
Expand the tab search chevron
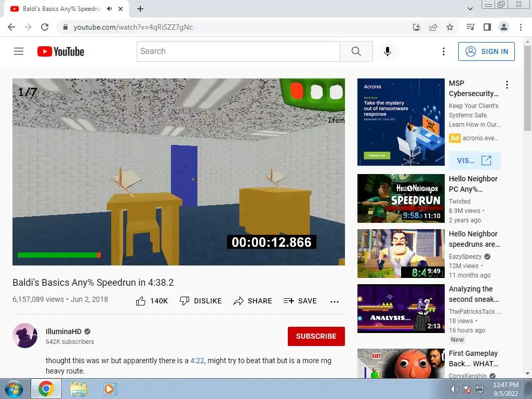[470, 9]
